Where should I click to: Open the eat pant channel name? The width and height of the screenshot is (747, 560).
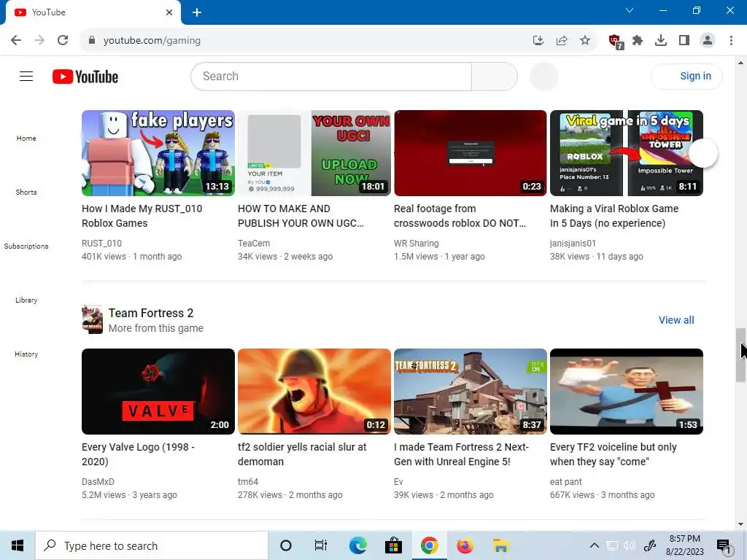click(x=565, y=481)
